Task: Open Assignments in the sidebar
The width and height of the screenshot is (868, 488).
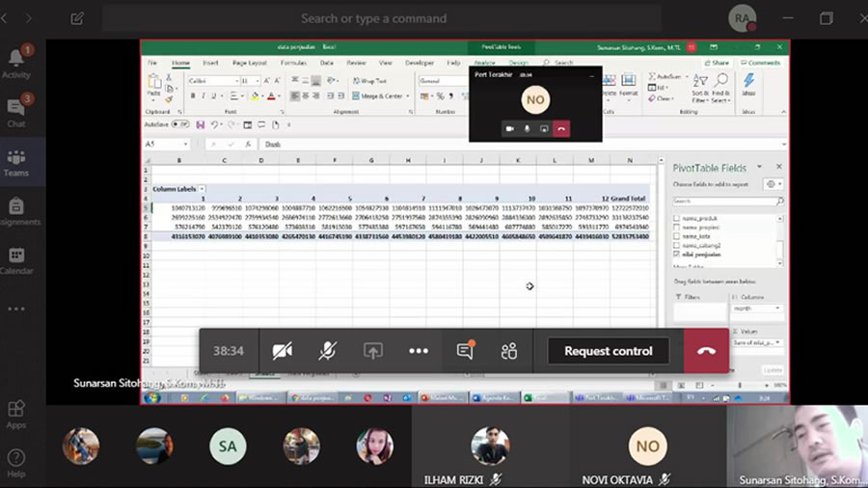Action: click(16, 211)
